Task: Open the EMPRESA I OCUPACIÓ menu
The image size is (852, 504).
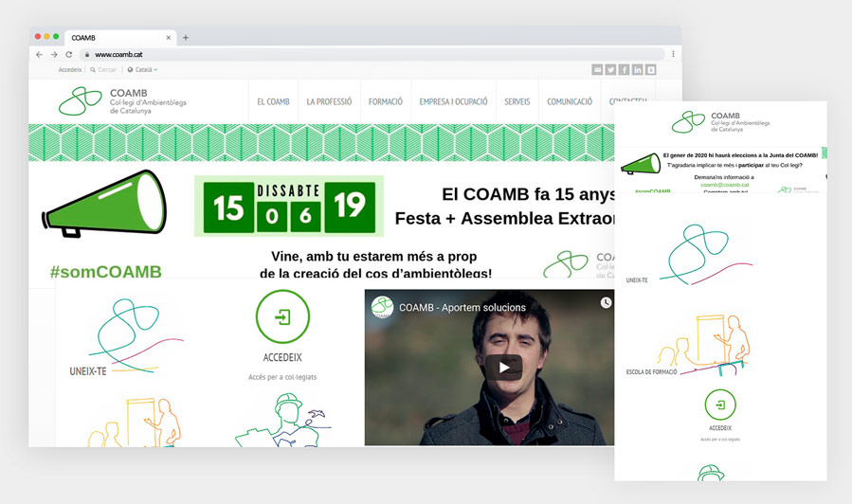Action: [x=453, y=101]
